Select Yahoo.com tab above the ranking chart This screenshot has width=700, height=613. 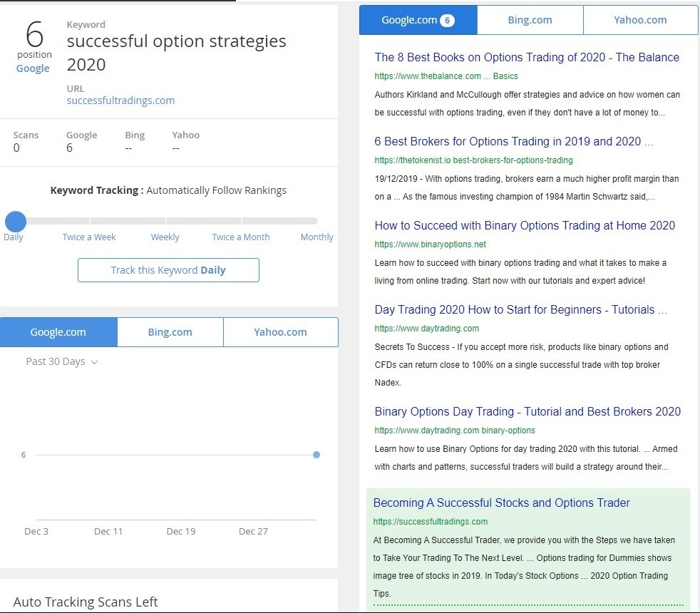pyautogui.click(x=280, y=332)
